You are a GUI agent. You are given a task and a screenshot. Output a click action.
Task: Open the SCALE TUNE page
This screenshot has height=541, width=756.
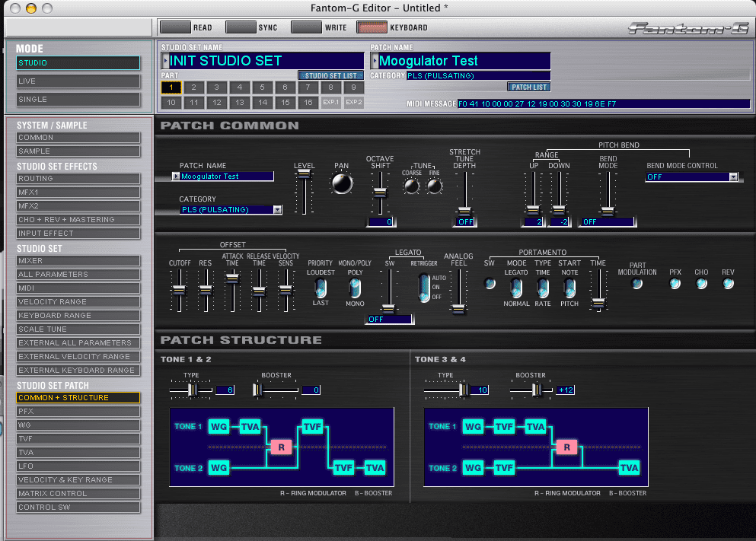tap(78, 329)
